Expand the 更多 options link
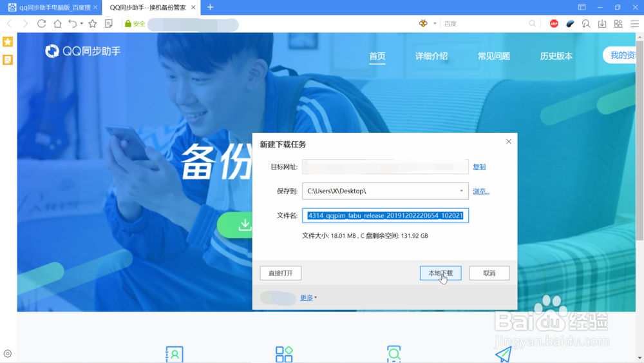644x363 pixels. [308, 298]
